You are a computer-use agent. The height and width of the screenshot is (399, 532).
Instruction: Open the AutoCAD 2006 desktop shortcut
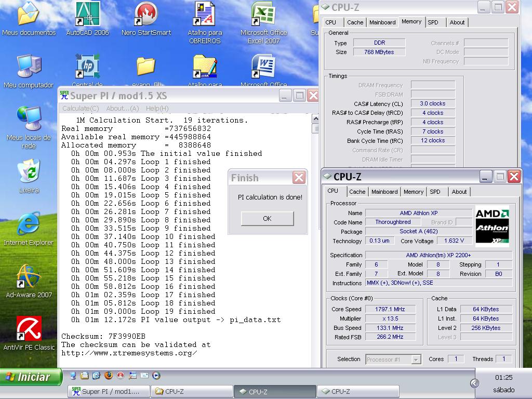click(x=87, y=19)
